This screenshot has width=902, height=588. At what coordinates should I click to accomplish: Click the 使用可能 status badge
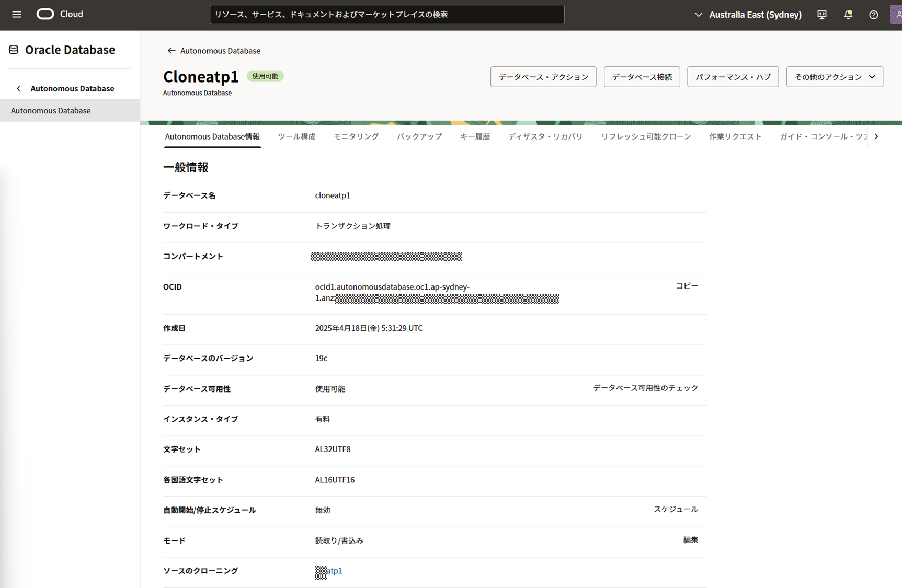265,76
